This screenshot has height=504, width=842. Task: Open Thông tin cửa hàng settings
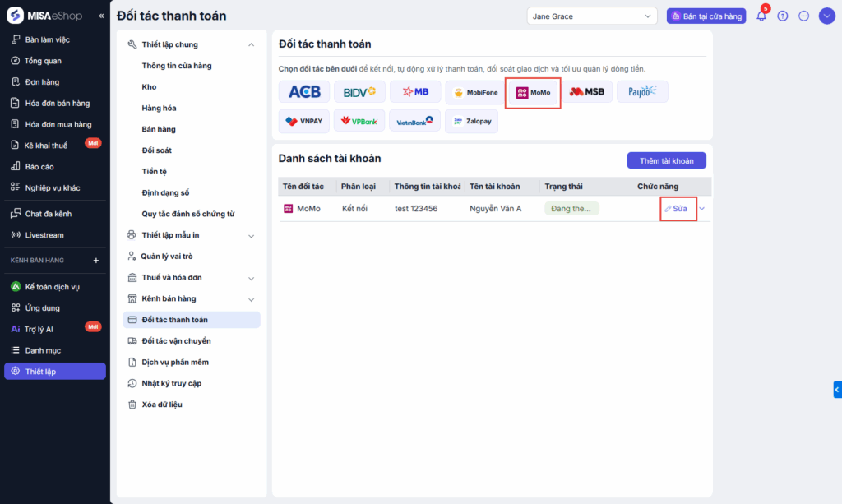(x=176, y=66)
